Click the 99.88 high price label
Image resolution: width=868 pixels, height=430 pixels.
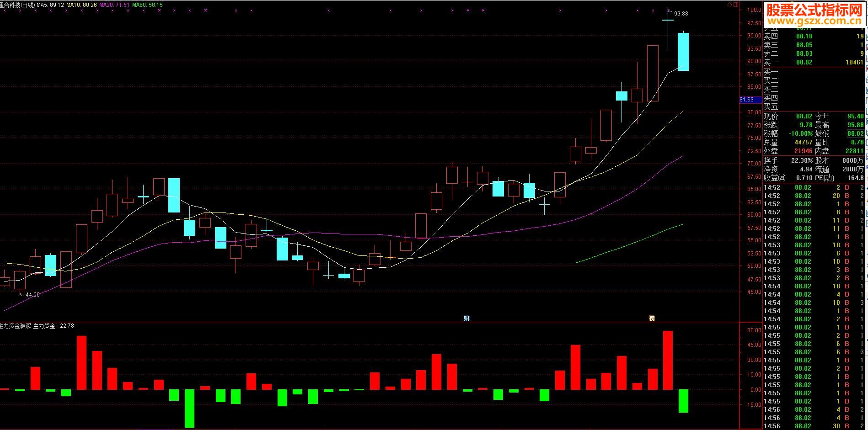(681, 14)
